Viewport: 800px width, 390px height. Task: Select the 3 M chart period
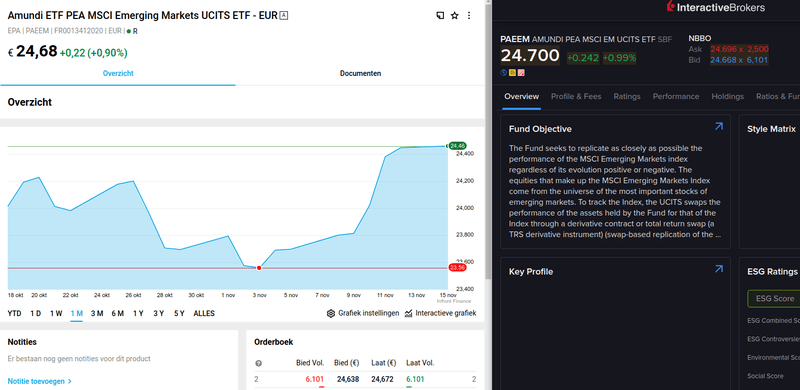pyautogui.click(x=97, y=313)
